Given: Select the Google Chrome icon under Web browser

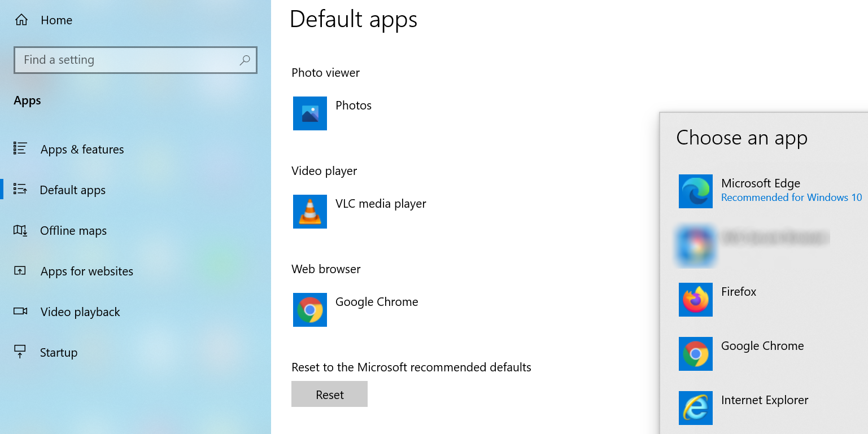Looking at the screenshot, I should coord(309,309).
